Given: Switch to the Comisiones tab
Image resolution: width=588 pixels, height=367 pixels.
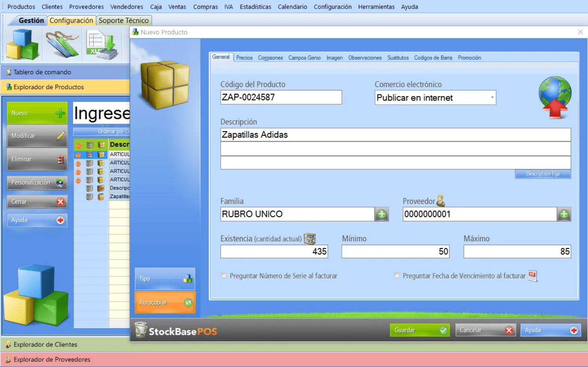Looking at the screenshot, I should click(270, 58).
